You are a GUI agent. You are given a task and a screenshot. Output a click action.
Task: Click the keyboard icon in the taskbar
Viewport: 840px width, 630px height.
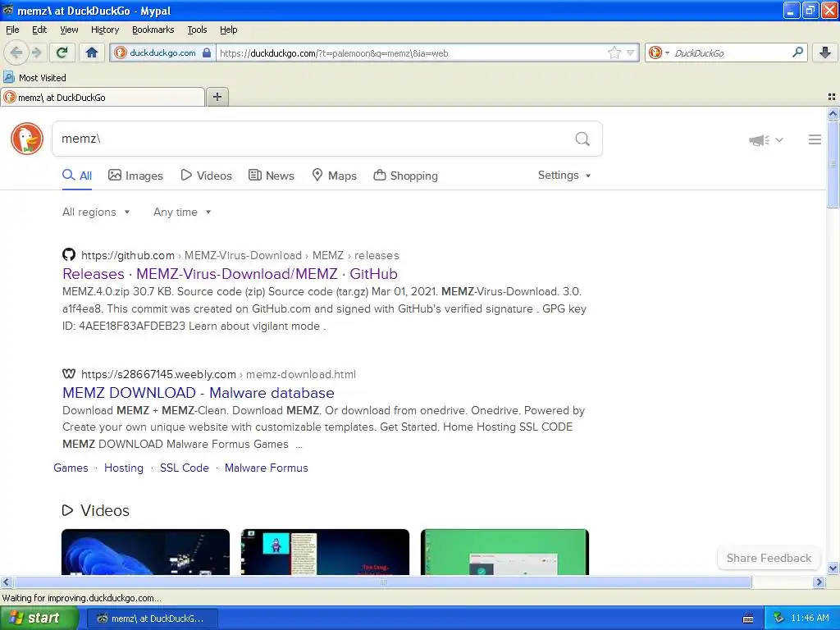click(748, 619)
